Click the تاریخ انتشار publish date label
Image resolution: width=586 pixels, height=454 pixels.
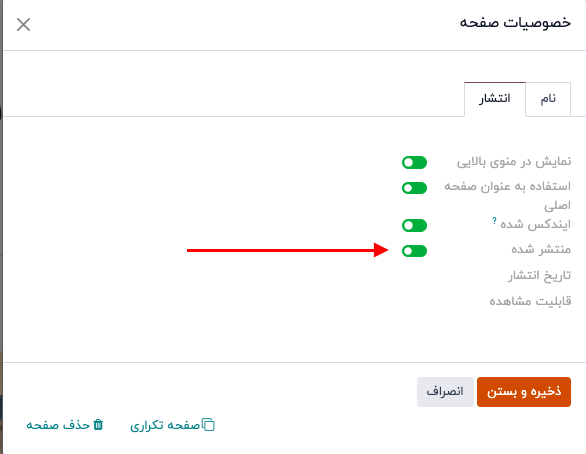pyautogui.click(x=539, y=275)
